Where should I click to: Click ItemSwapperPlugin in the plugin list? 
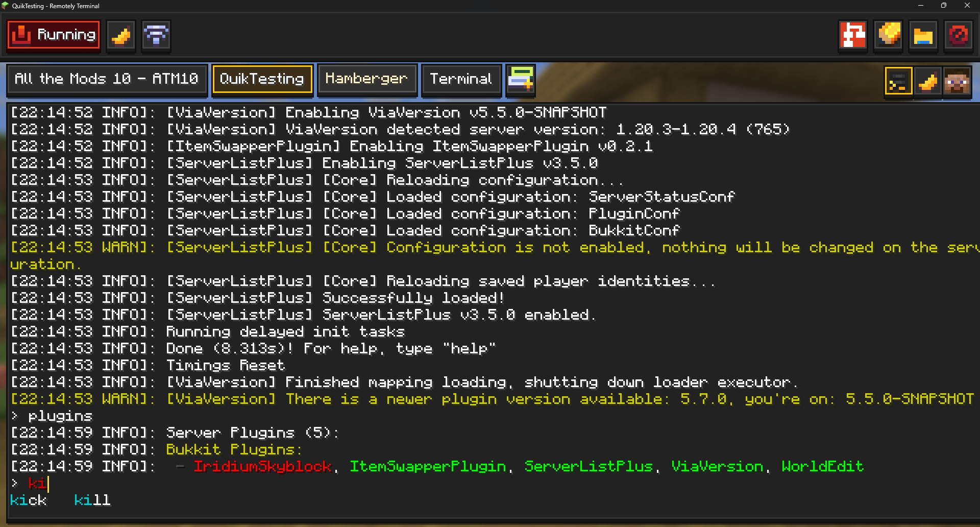428,466
